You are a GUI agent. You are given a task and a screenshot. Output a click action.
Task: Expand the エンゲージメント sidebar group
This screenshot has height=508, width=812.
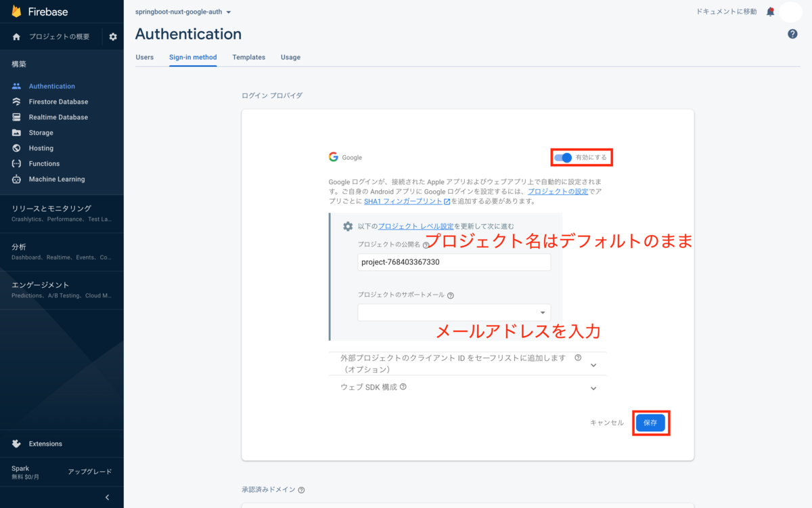pyautogui.click(x=62, y=290)
